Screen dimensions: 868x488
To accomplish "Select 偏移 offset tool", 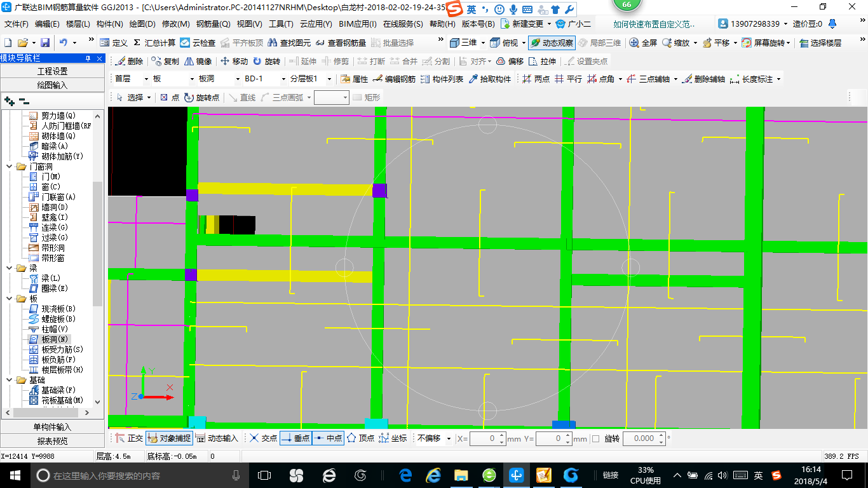I will [510, 61].
